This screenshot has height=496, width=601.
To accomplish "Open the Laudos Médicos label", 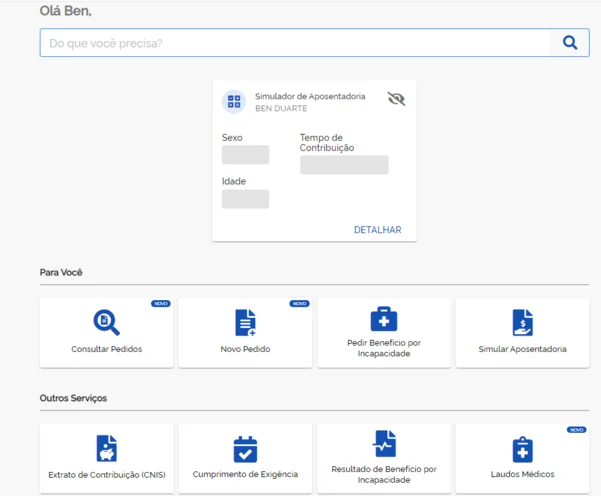I will (x=522, y=474).
